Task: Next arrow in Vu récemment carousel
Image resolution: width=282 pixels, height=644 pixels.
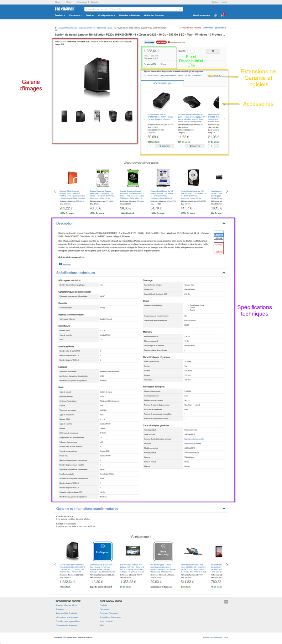Action: click(227, 565)
